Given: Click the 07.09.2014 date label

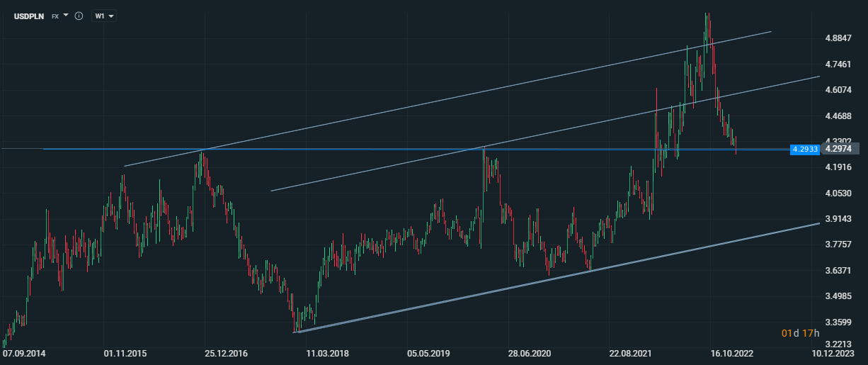Looking at the screenshot, I should click(x=23, y=352).
